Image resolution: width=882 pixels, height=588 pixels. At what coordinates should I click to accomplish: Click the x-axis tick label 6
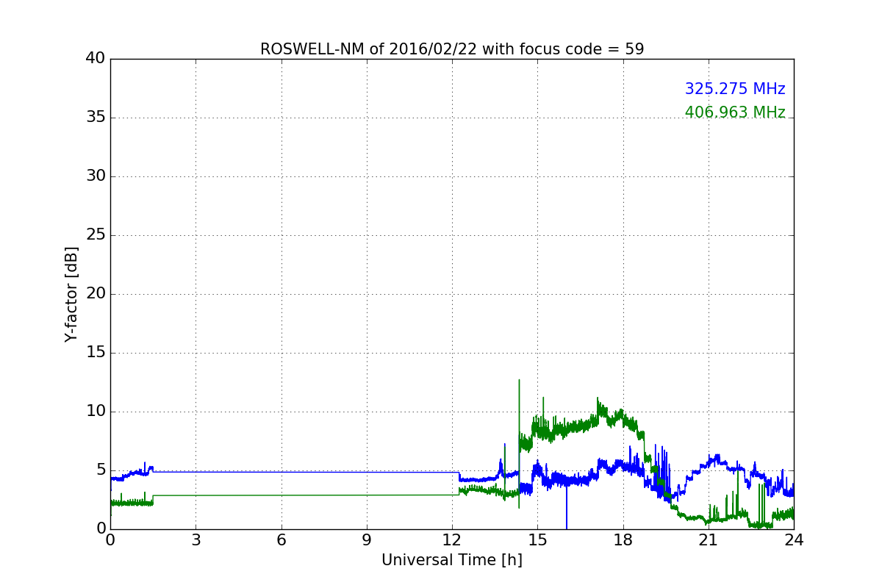coord(282,540)
